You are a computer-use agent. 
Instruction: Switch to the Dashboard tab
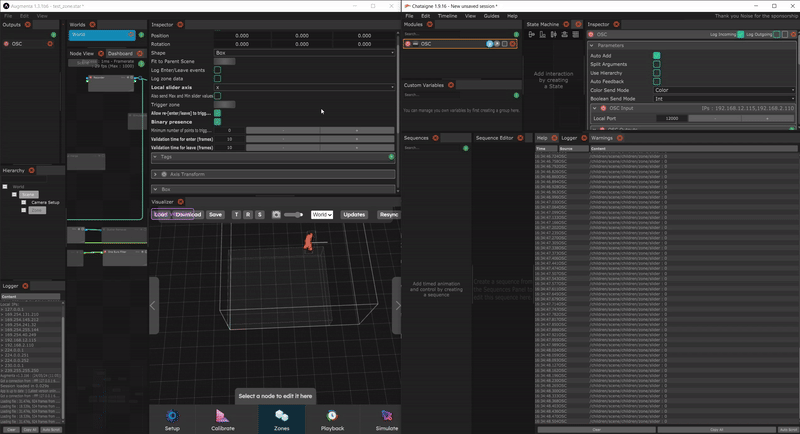coord(120,53)
